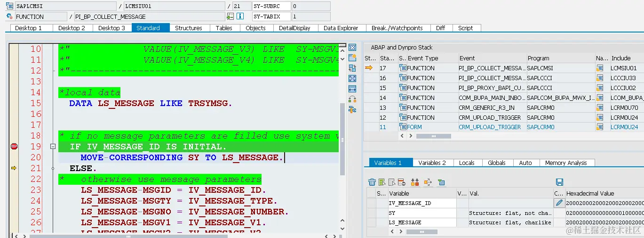Screen dimensions: 644x238
Task: Click the swap tool icon with curved arrow
Action: [352, 99]
